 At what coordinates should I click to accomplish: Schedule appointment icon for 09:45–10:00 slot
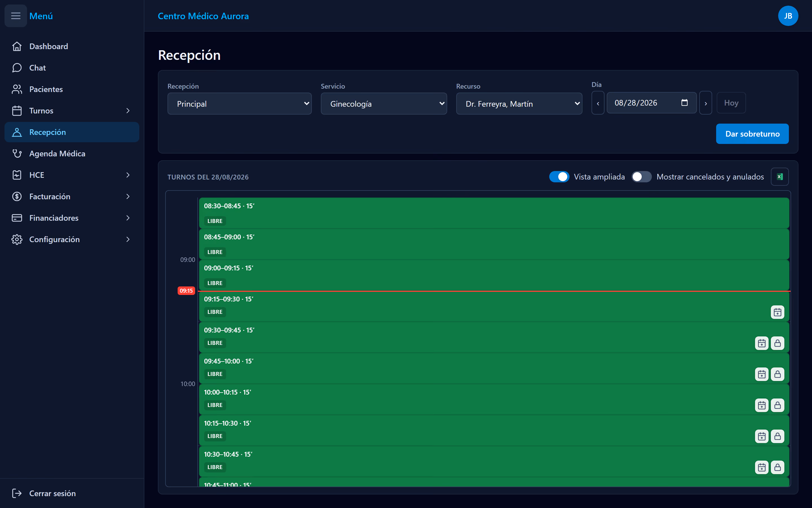[x=762, y=374]
